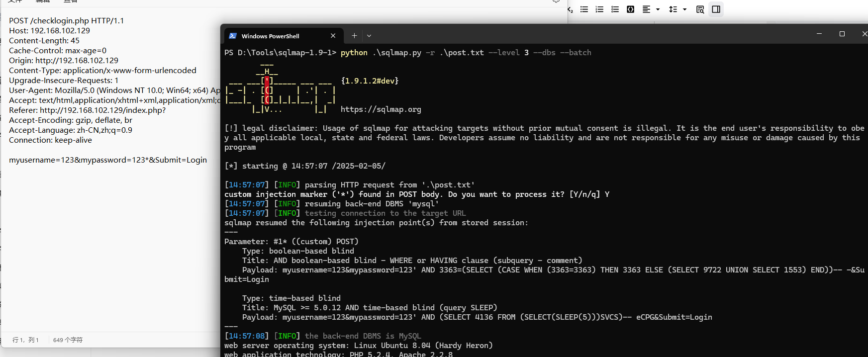This screenshot has height=357, width=868.
Task: Click the Content-Type header line in Notepad
Action: (102, 71)
